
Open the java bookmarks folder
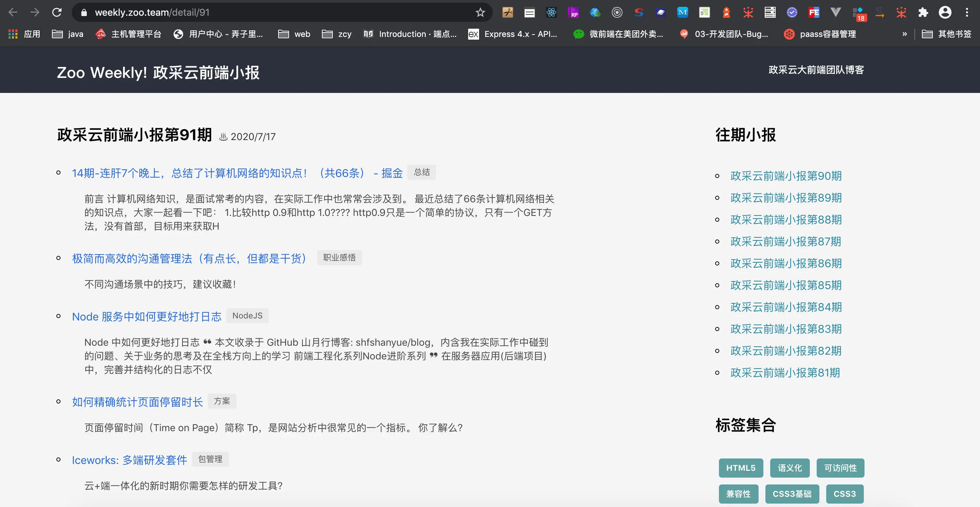68,34
